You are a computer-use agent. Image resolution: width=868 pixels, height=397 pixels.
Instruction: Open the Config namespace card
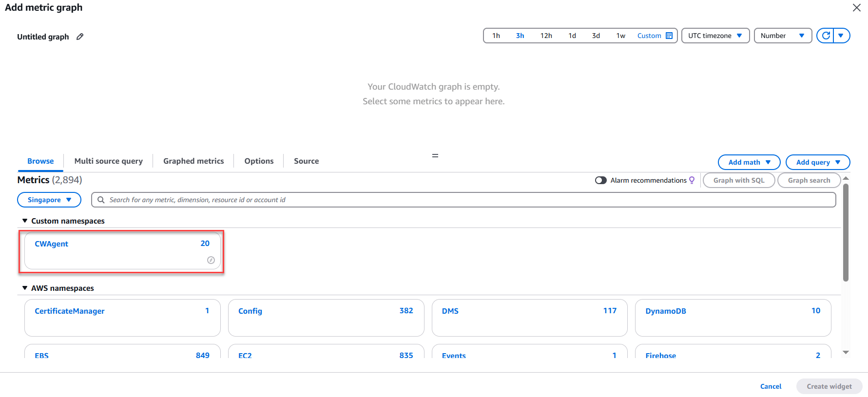pyautogui.click(x=326, y=318)
